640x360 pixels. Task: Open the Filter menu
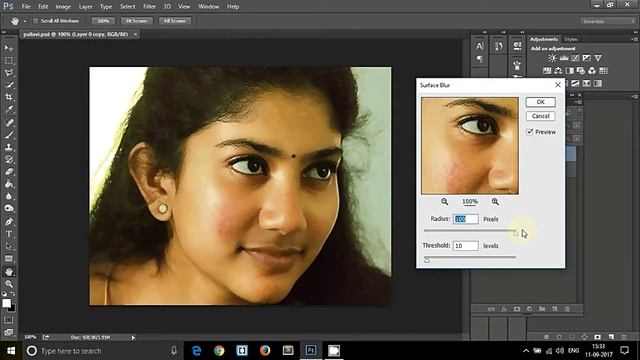coord(149,7)
